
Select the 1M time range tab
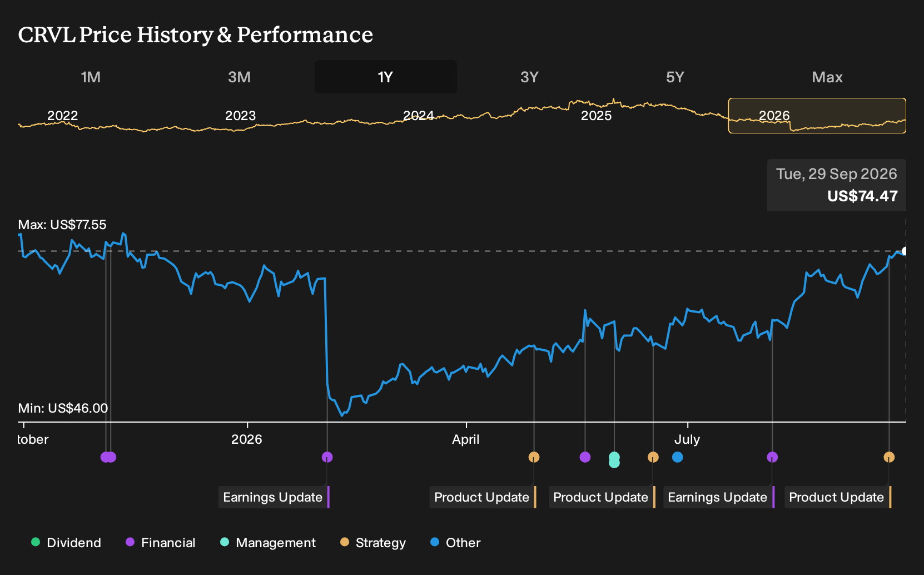point(91,77)
